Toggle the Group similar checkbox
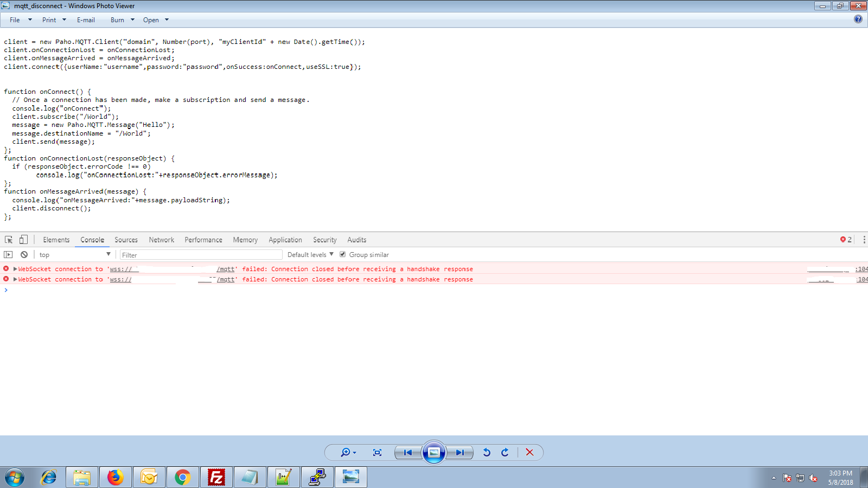The width and height of the screenshot is (868, 488). [x=342, y=254]
